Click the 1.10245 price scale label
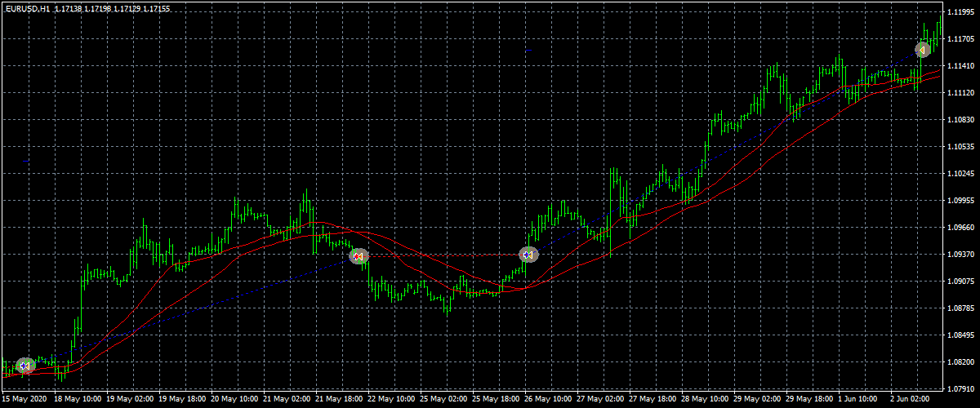This screenshot has height=408, width=980. (961, 174)
